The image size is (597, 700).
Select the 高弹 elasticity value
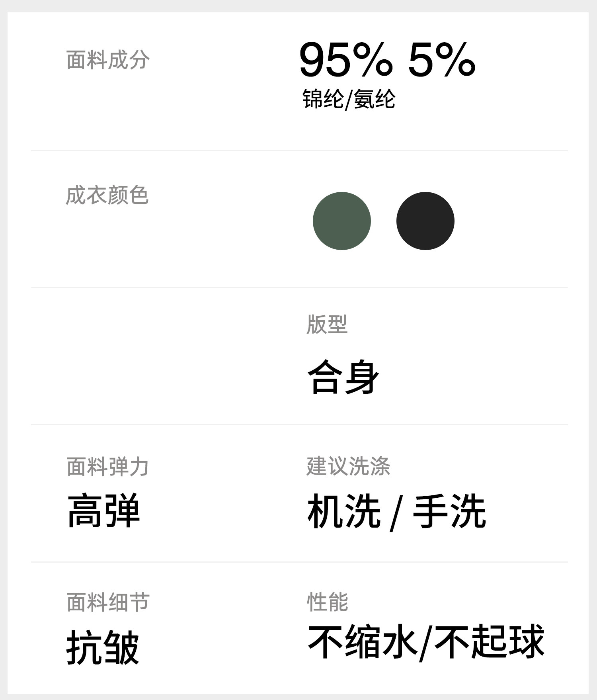pyautogui.click(x=103, y=511)
